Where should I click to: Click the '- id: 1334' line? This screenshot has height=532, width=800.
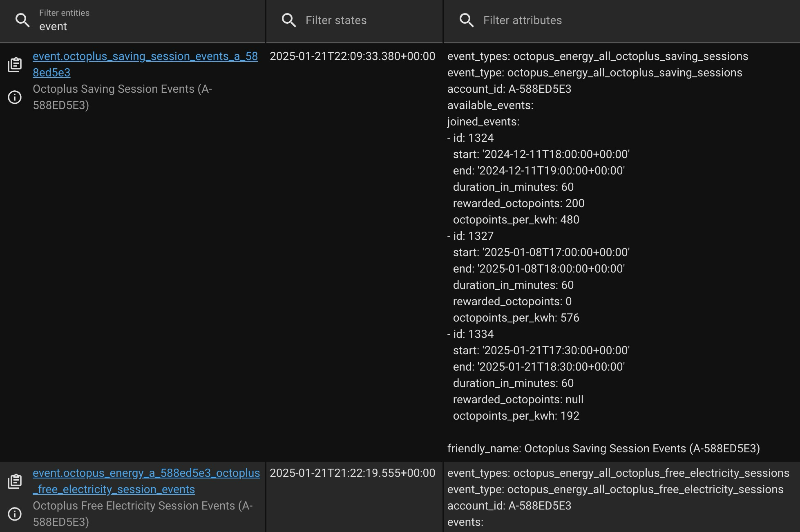pos(471,334)
